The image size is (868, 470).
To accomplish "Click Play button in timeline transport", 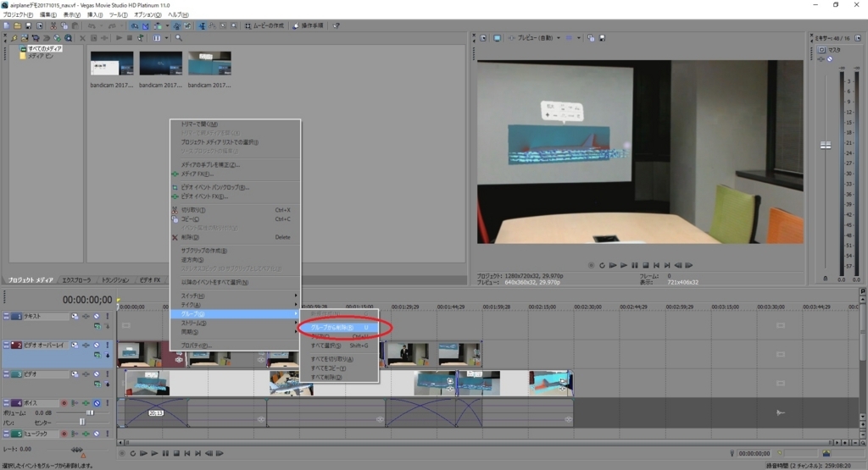I will (x=154, y=453).
